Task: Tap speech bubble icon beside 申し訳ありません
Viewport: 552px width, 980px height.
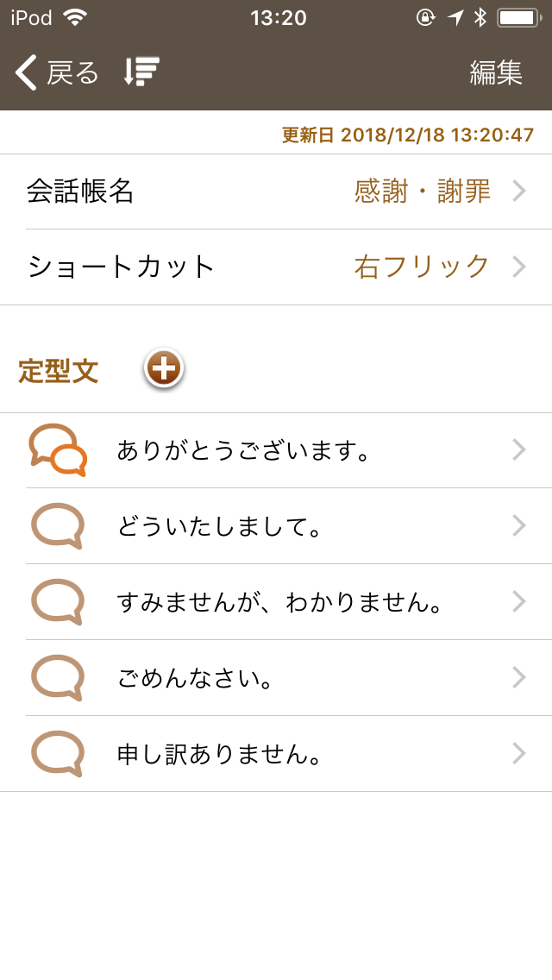Action: pos(58,753)
